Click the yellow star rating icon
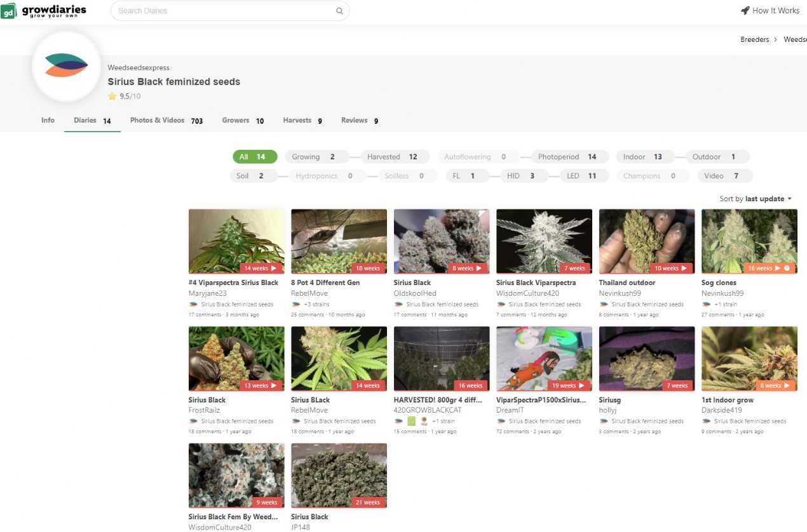Viewport: 807px width, 532px height. coord(112,96)
